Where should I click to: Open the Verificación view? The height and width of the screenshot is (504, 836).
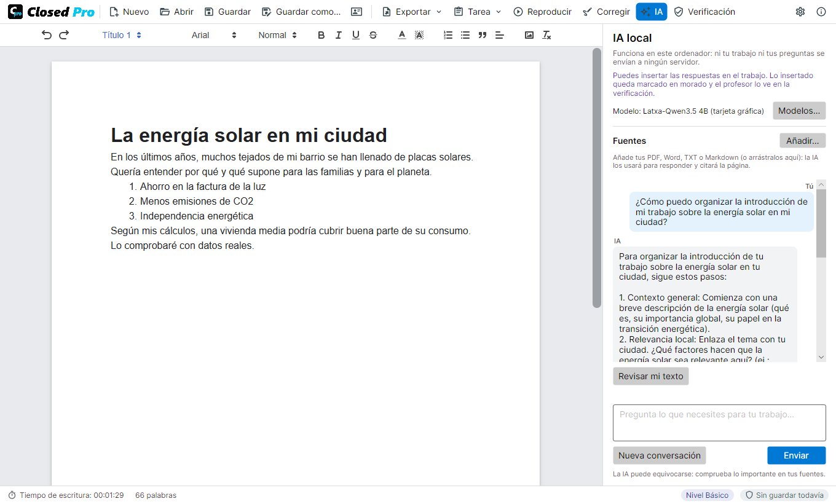pos(704,12)
